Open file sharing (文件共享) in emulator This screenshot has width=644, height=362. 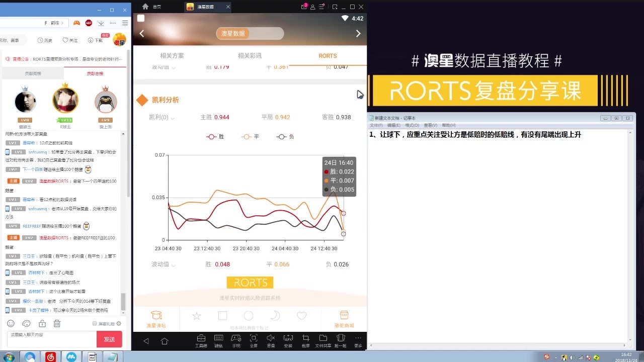[323, 341]
